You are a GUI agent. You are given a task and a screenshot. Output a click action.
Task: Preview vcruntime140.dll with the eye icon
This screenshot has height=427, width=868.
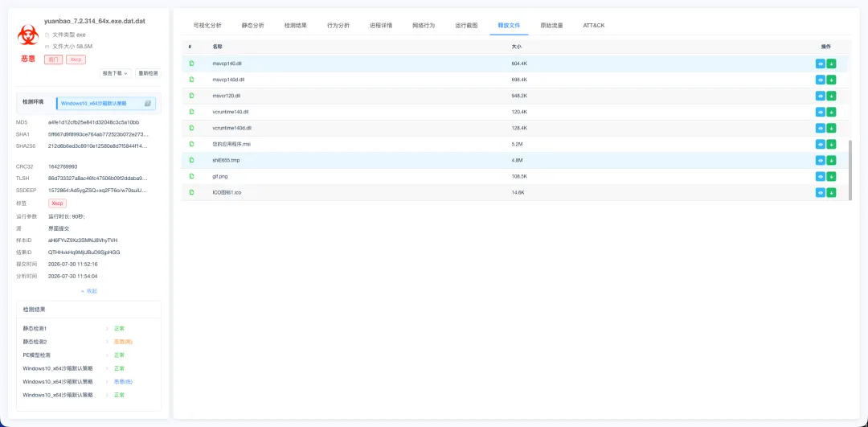pos(821,112)
